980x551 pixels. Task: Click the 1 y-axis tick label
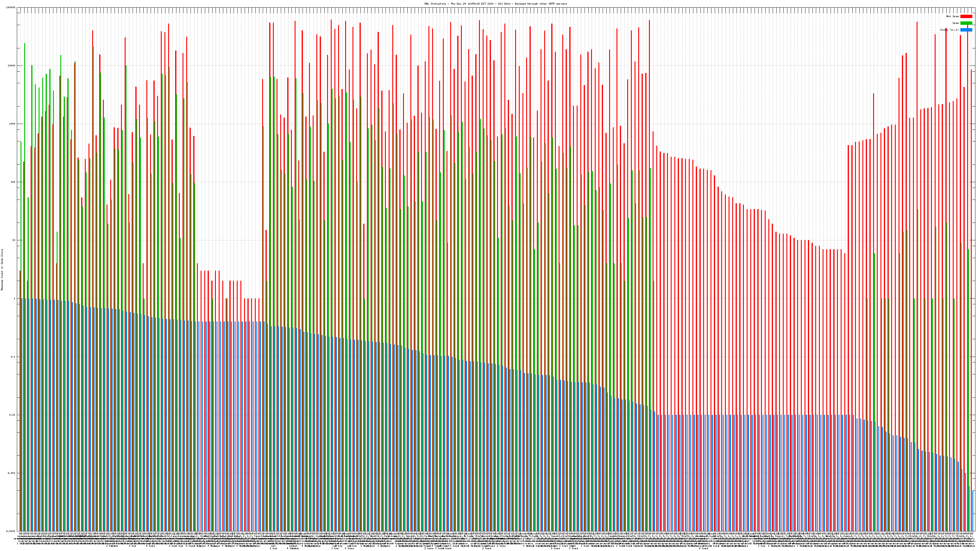[15, 298]
